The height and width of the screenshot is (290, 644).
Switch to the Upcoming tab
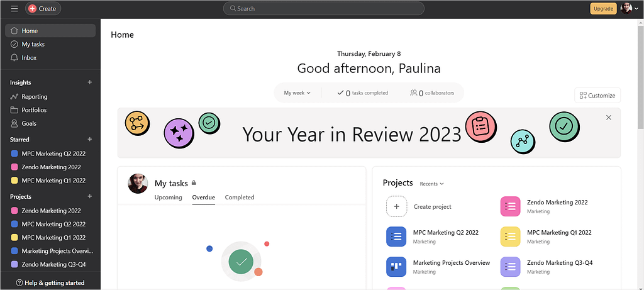click(169, 198)
